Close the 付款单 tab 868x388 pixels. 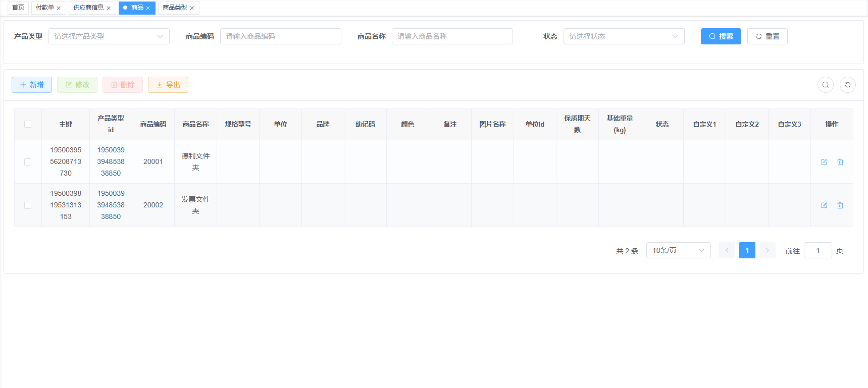(59, 8)
